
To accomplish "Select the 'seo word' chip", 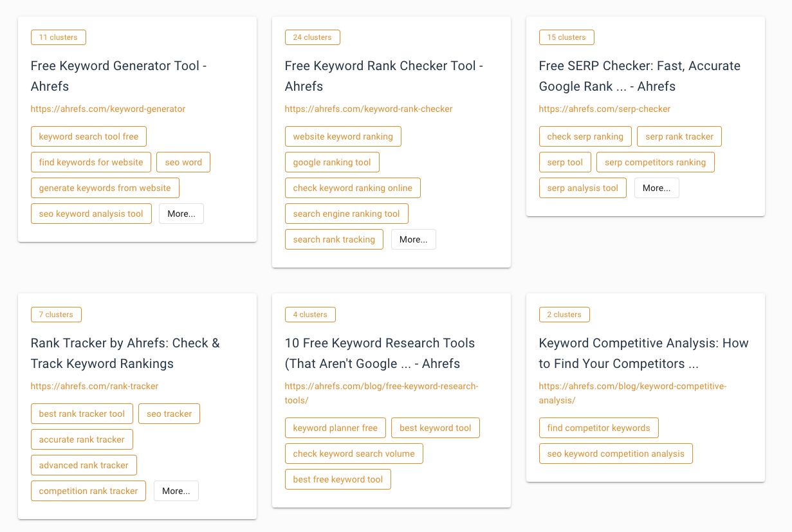I will 183,161.
